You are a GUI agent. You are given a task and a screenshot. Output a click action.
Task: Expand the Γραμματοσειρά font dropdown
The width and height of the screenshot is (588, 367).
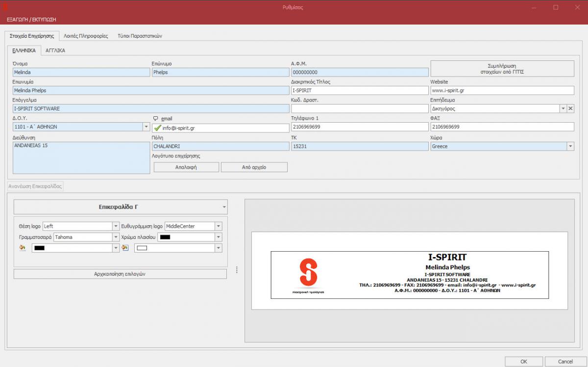click(116, 237)
